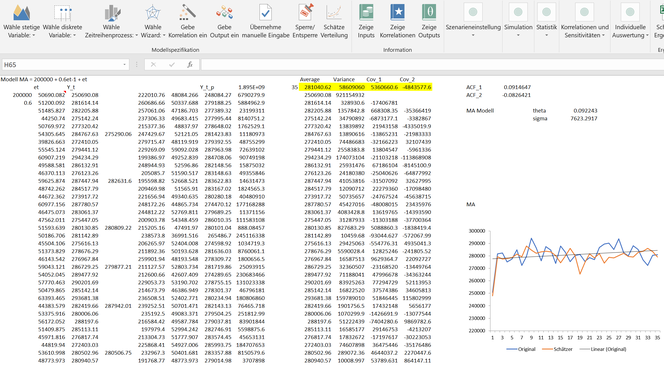Click Korrelationen und Sensitivitäten icon
Viewport: 664px width, 370px height.
(584, 12)
